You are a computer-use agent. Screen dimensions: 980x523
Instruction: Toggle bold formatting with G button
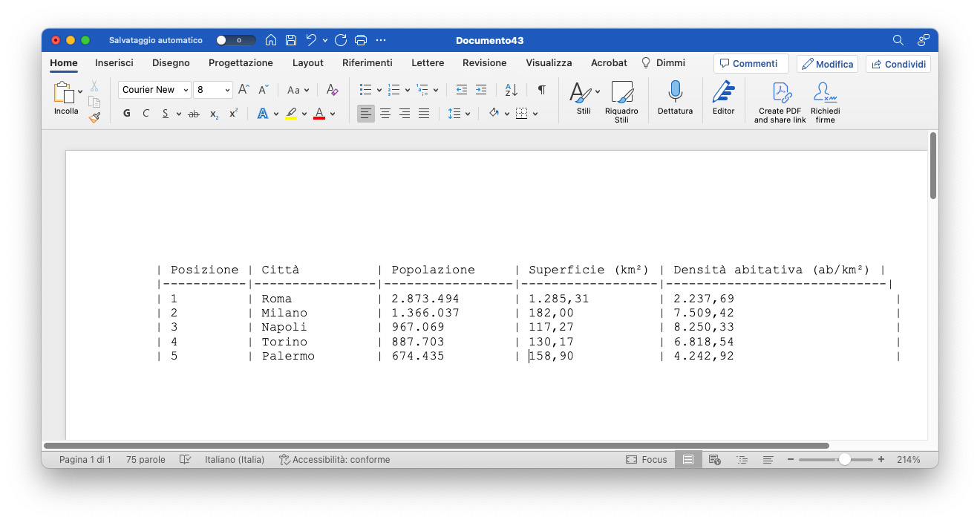coord(126,114)
